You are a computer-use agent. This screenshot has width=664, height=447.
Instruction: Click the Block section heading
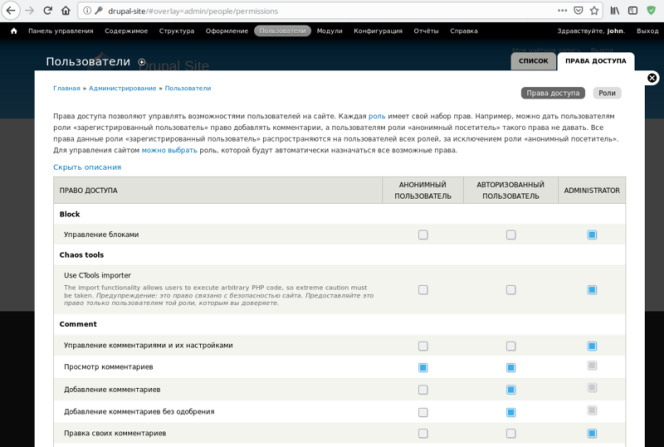point(69,214)
